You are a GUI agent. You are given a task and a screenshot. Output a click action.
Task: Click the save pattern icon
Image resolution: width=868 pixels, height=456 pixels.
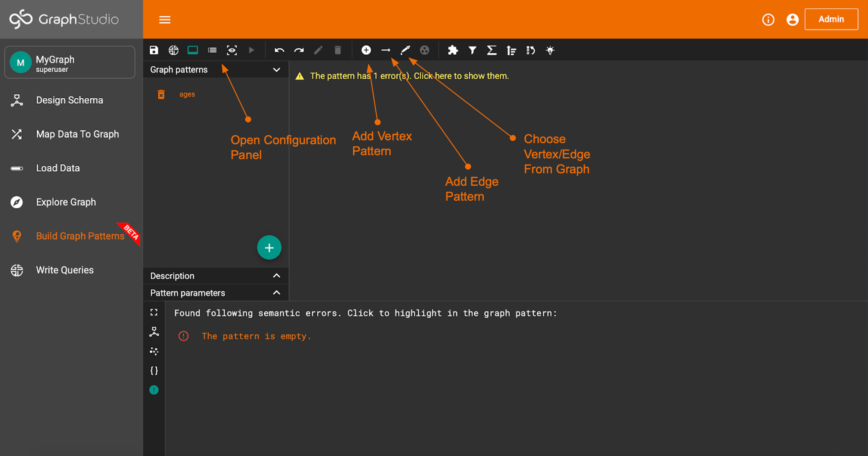[154, 50]
